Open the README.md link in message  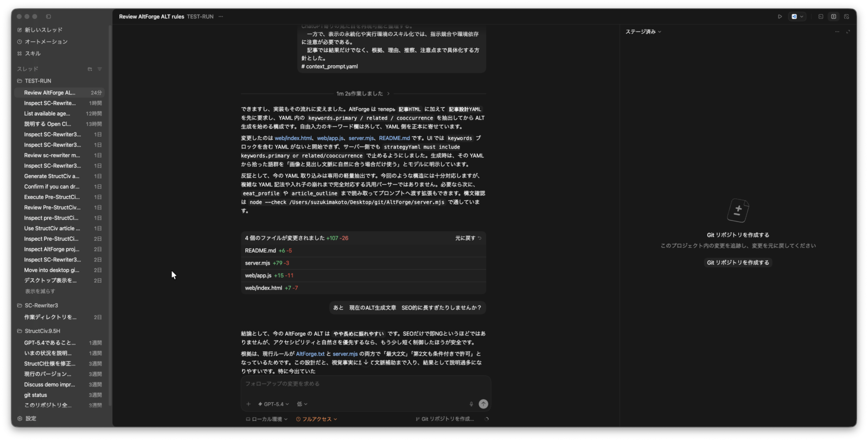(x=394, y=138)
